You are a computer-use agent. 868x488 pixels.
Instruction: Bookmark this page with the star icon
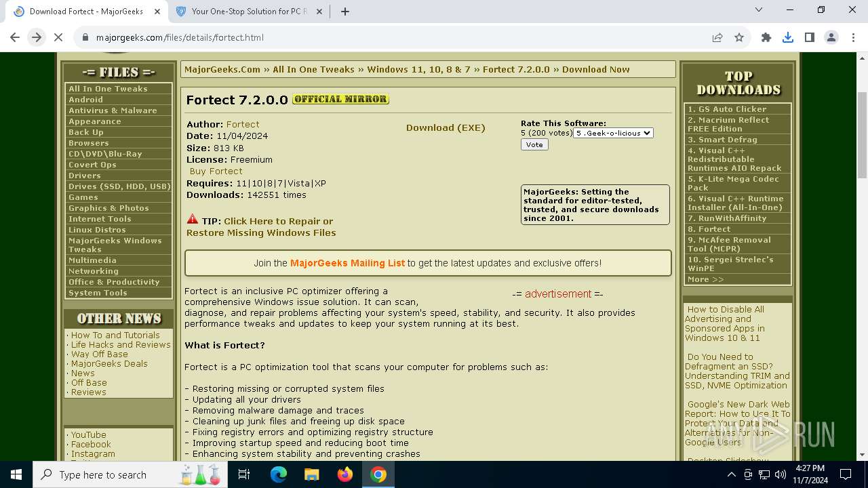[739, 37]
